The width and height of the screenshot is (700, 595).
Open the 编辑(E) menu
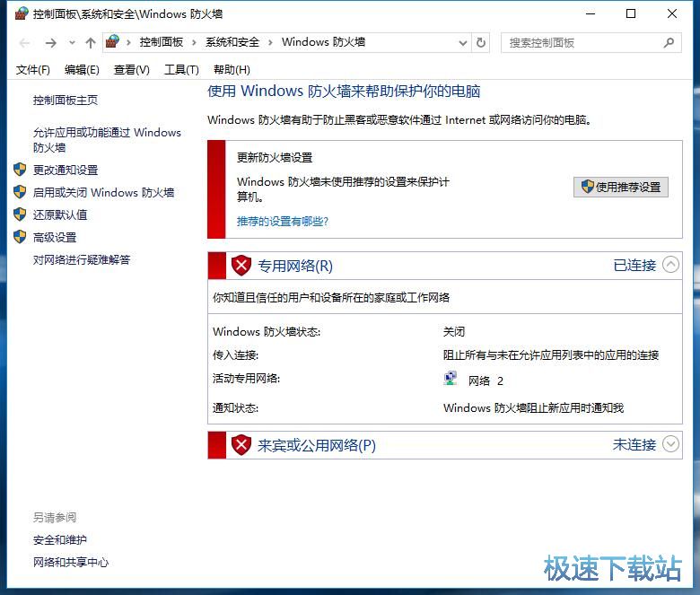(82, 70)
